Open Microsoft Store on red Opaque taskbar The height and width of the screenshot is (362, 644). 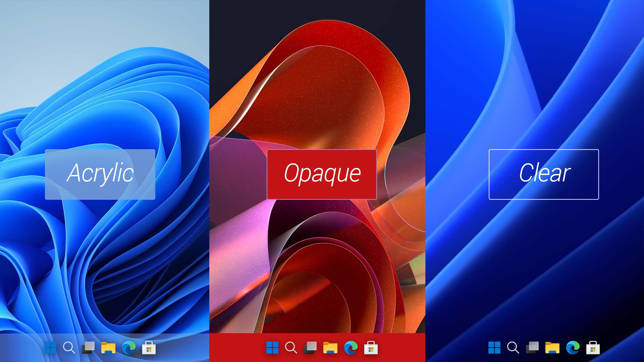pos(371,348)
